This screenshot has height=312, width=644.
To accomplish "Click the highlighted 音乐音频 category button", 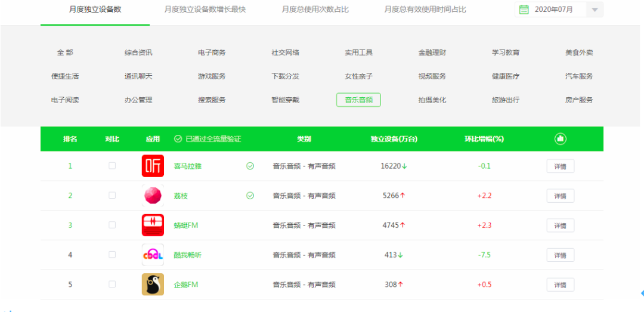I will pyautogui.click(x=358, y=100).
